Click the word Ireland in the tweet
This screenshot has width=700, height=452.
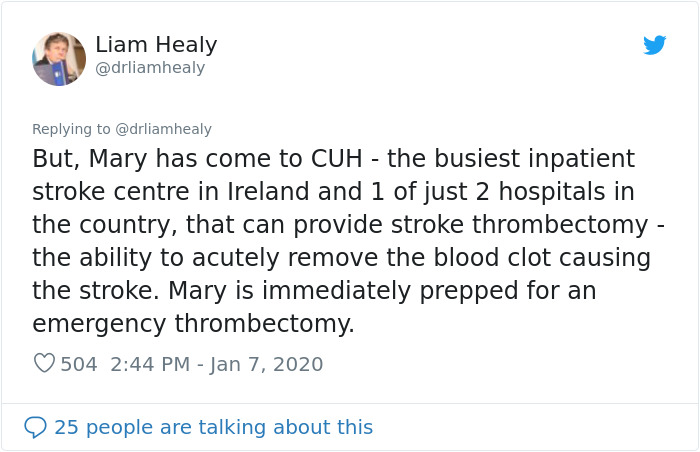click(268, 192)
